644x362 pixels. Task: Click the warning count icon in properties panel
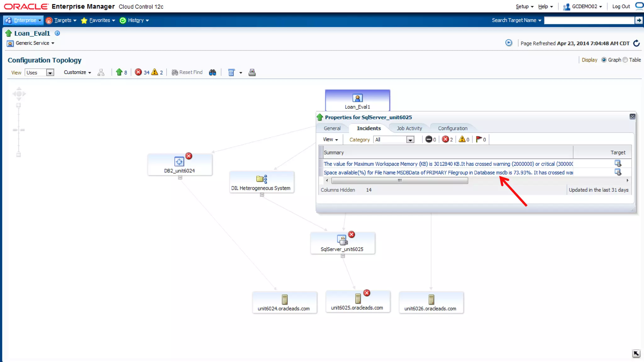(462, 139)
